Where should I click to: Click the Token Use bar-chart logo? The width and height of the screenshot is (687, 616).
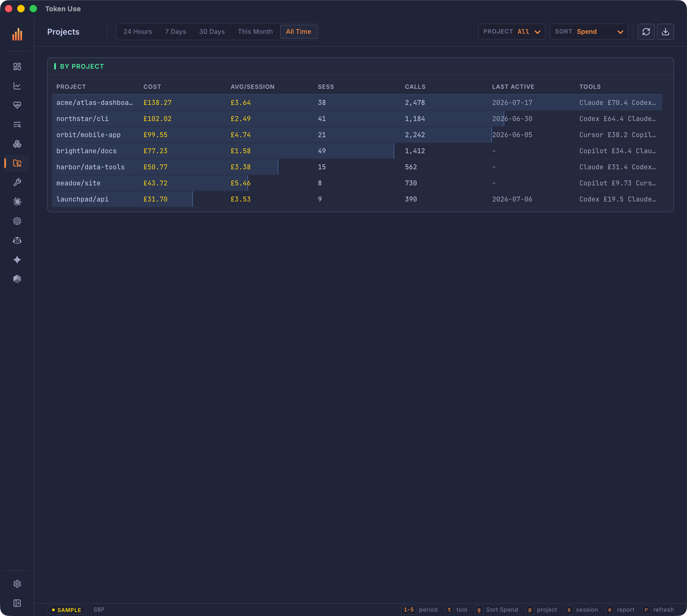pos(17,34)
